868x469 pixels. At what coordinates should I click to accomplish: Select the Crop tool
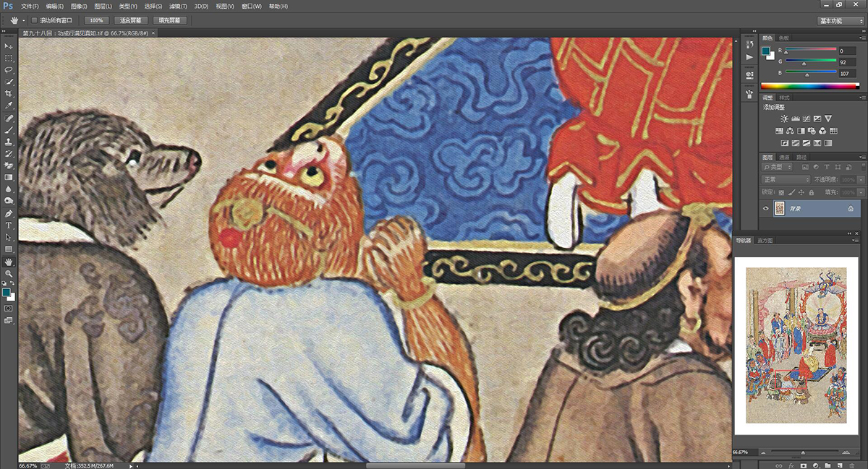click(x=9, y=94)
